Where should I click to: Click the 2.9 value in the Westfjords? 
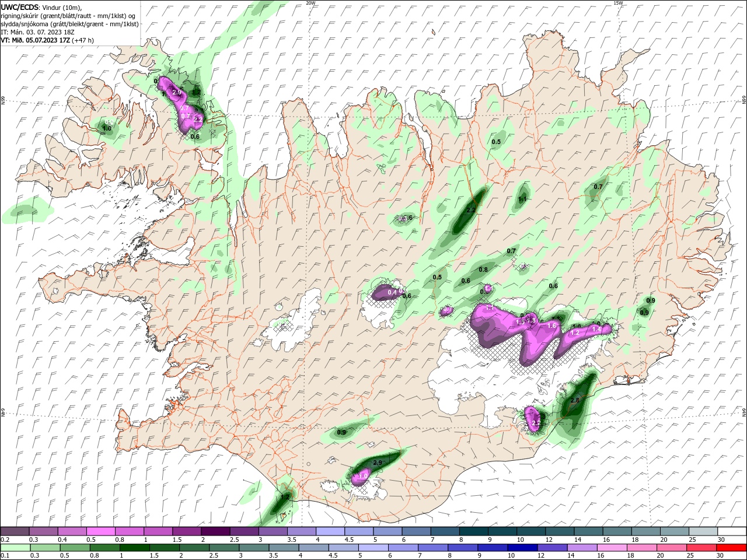click(x=177, y=93)
